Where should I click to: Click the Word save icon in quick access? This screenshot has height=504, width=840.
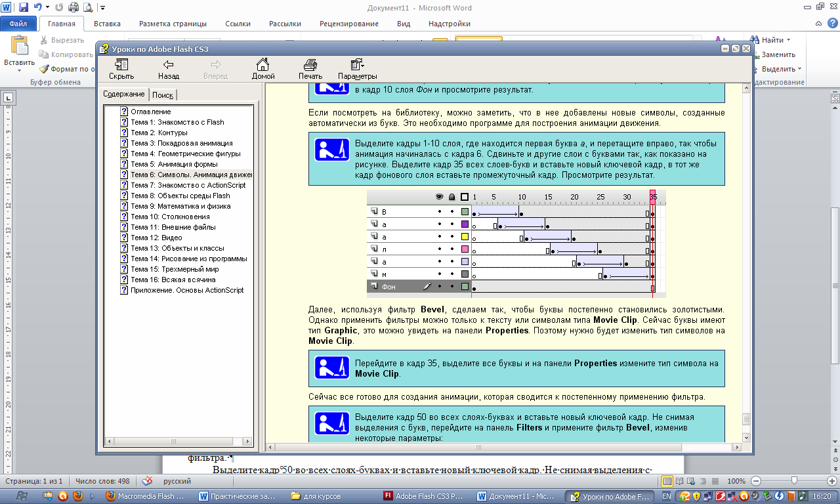tap(24, 8)
